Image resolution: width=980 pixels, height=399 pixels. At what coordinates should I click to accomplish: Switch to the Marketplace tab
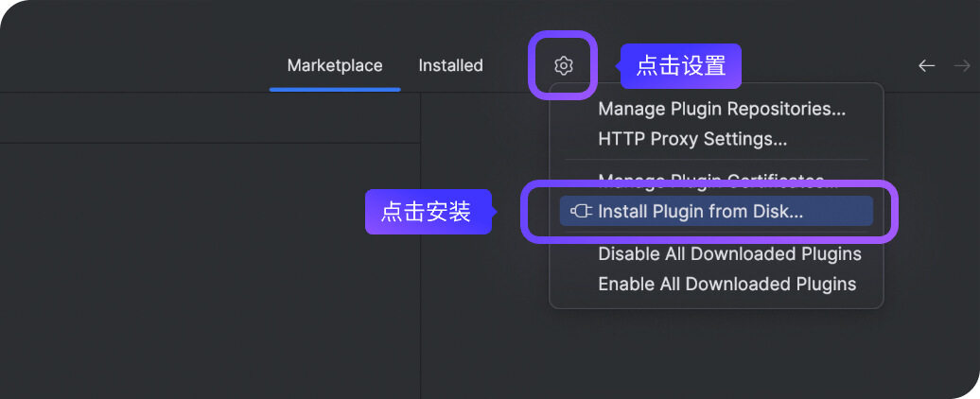point(335,65)
